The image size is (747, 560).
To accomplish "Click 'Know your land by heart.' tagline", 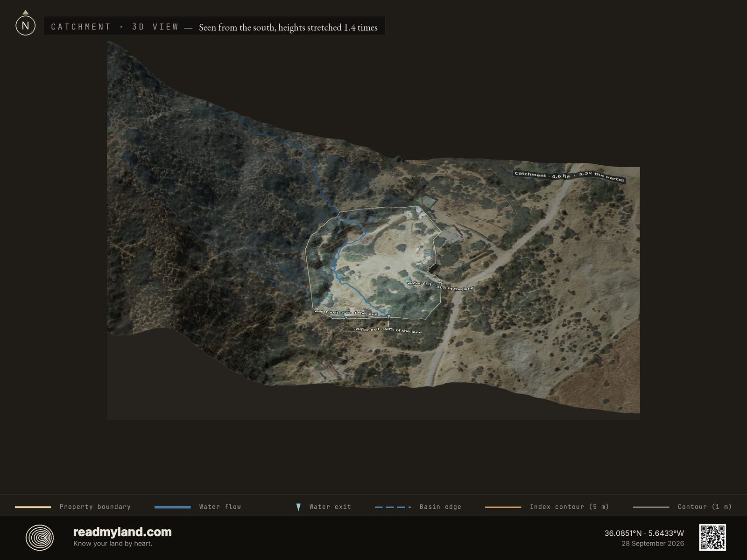I will (113, 543).
